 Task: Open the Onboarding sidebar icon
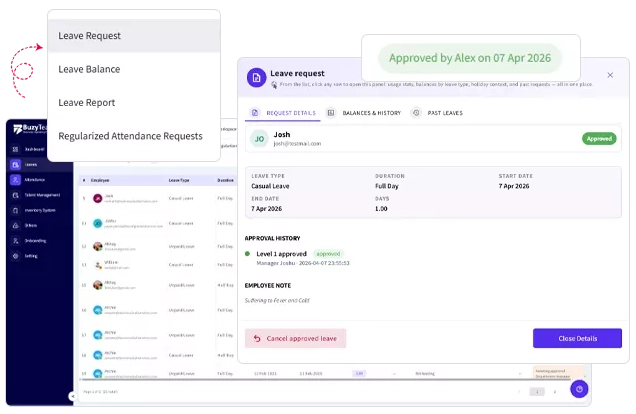pos(15,241)
